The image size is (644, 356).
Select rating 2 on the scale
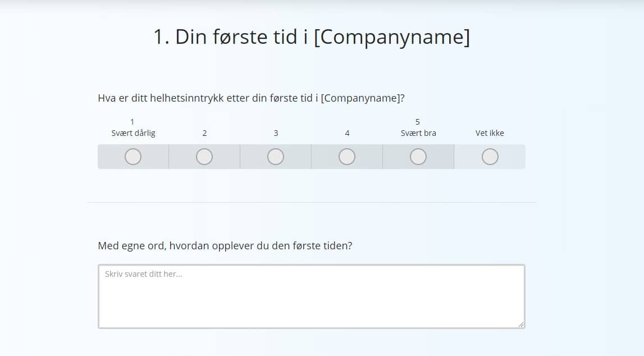coord(204,157)
